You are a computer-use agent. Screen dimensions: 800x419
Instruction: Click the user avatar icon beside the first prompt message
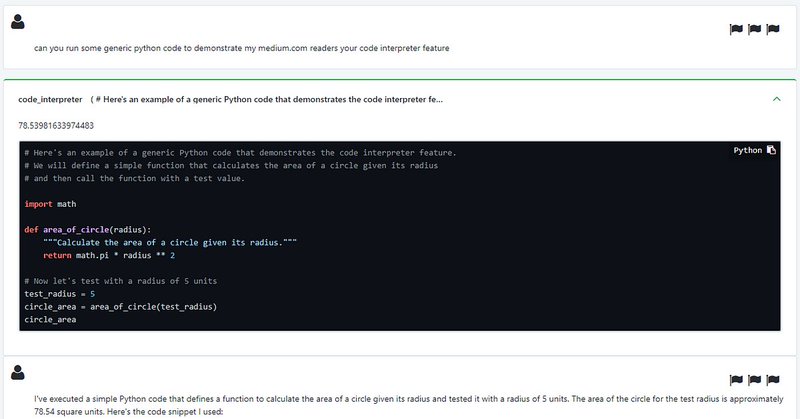18,22
